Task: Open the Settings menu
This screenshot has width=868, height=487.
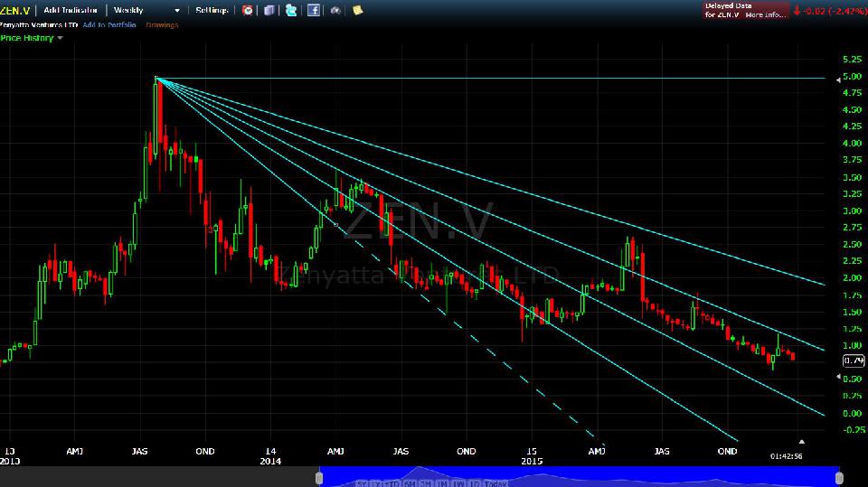Action: 212,11
